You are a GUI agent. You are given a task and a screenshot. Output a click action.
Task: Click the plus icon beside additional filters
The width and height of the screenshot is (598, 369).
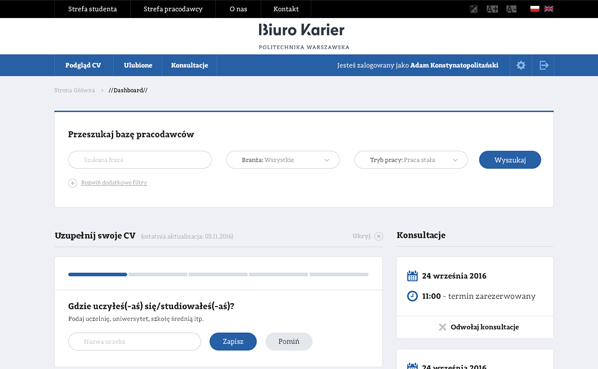click(72, 183)
